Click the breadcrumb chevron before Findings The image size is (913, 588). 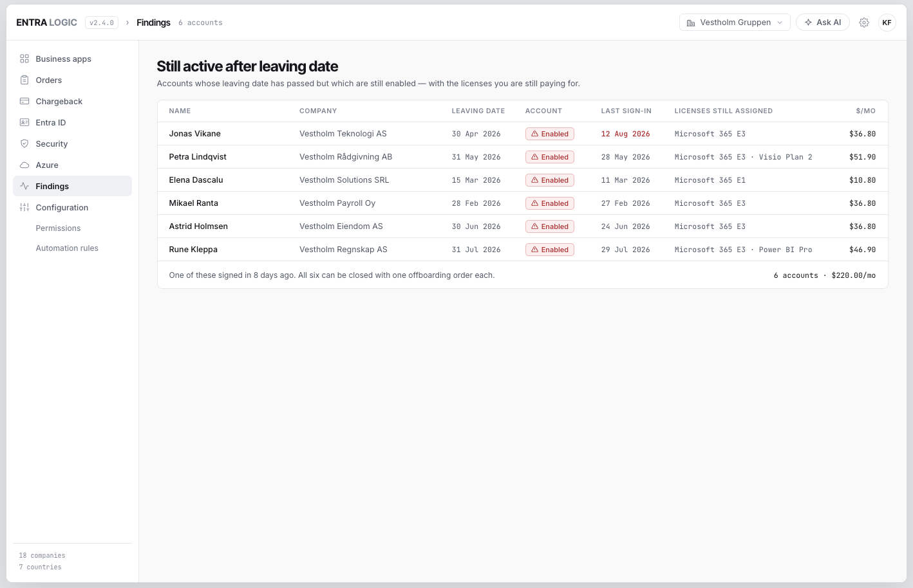point(127,23)
